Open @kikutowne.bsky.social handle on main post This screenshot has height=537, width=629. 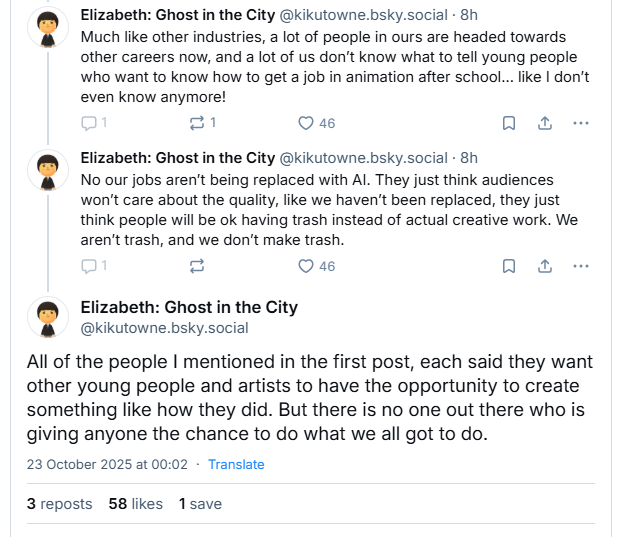point(164,328)
